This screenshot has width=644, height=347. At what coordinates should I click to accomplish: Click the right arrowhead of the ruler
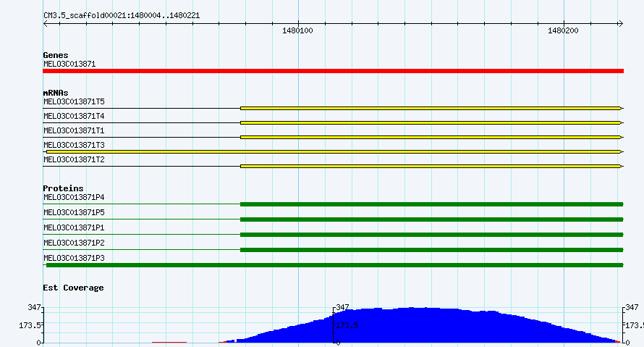coord(621,24)
